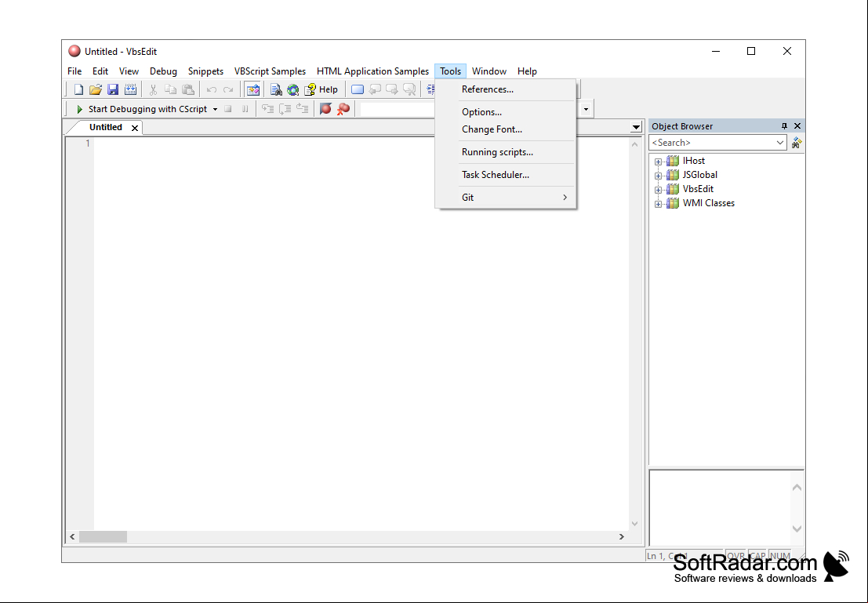The height and width of the screenshot is (603, 868).
Task: Select WMI Classes in Object Browser
Action: [x=708, y=203]
